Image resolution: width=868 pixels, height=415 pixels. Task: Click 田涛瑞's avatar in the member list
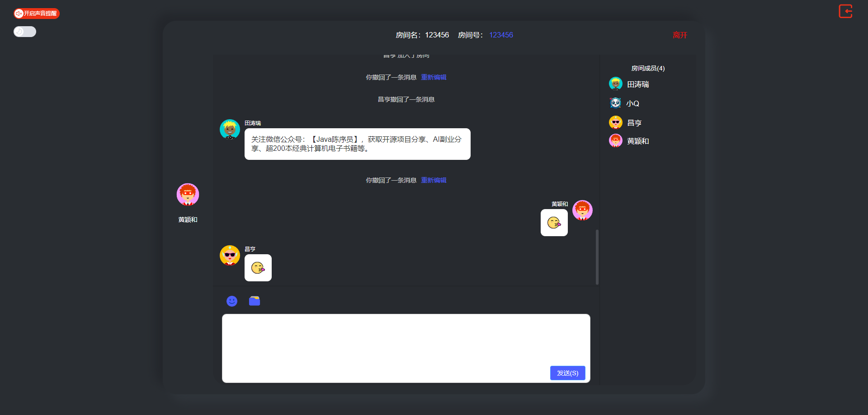[615, 84]
